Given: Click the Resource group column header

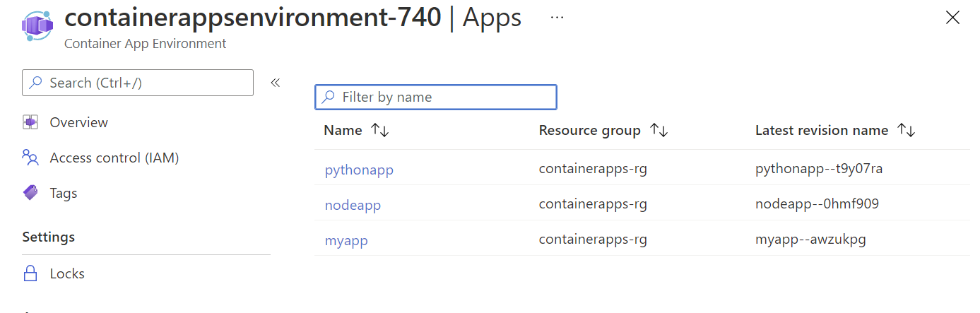Looking at the screenshot, I should (590, 130).
